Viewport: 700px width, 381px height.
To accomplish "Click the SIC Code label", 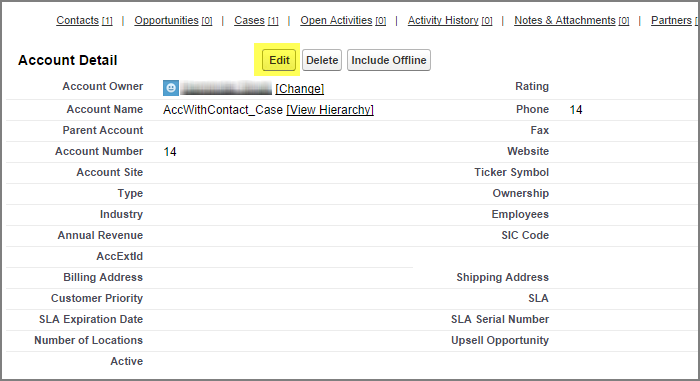I will [x=525, y=235].
